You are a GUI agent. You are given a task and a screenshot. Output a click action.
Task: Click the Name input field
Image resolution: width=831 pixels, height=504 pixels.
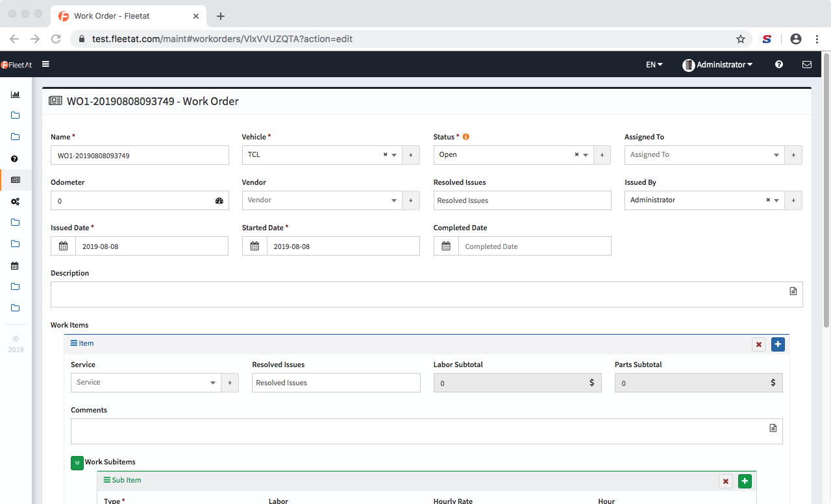pos(140,155)
